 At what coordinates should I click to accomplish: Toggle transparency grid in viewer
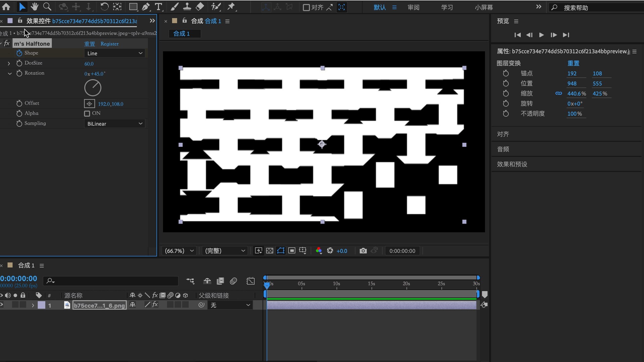click(x=270, y=251)
